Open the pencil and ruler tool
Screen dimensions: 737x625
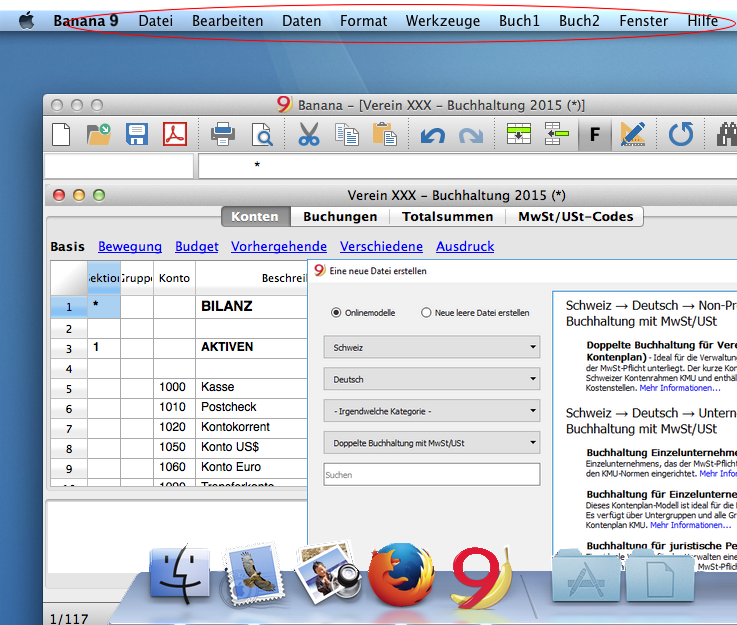click(x=633, y=135)
